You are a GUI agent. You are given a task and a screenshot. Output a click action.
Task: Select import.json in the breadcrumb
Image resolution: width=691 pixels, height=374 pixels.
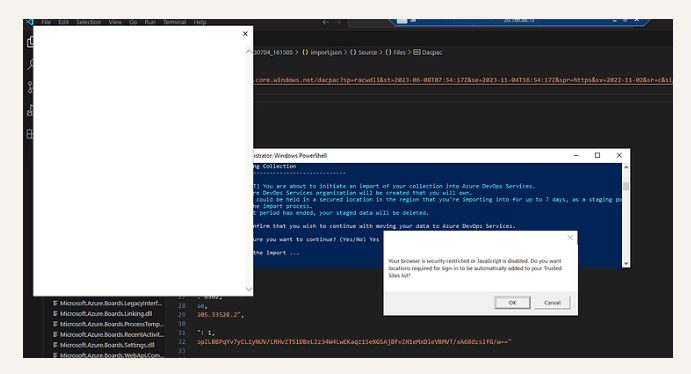pos(322,52)
